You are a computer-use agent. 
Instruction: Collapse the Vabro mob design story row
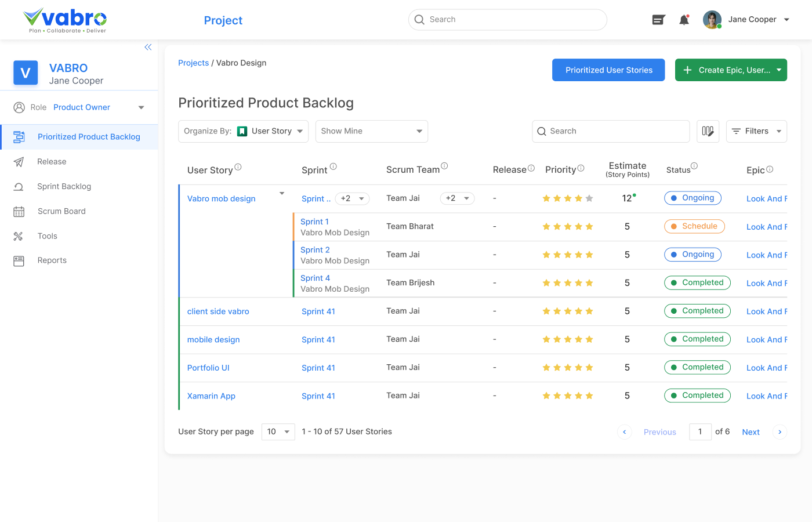(282, 193)
